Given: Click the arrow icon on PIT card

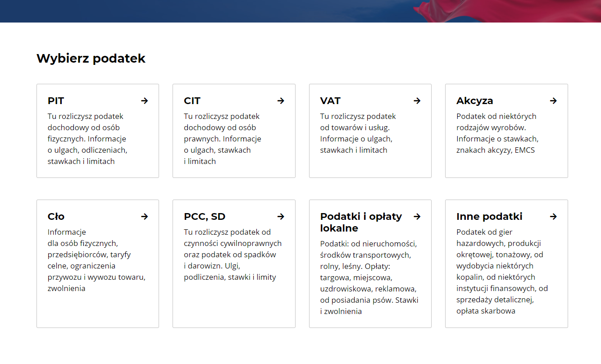Looking at the screenshot, I should click(x=144, y=101).
